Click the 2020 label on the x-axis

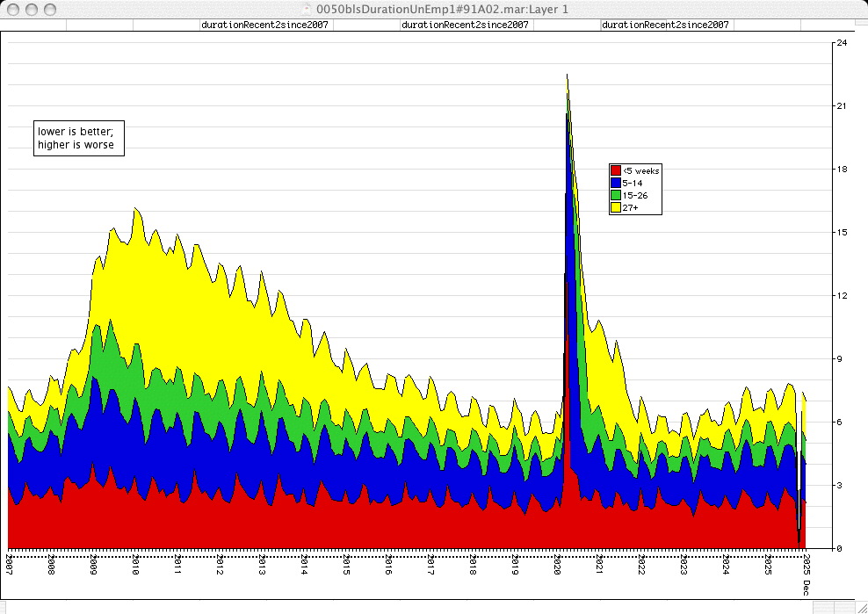[558, 564]
